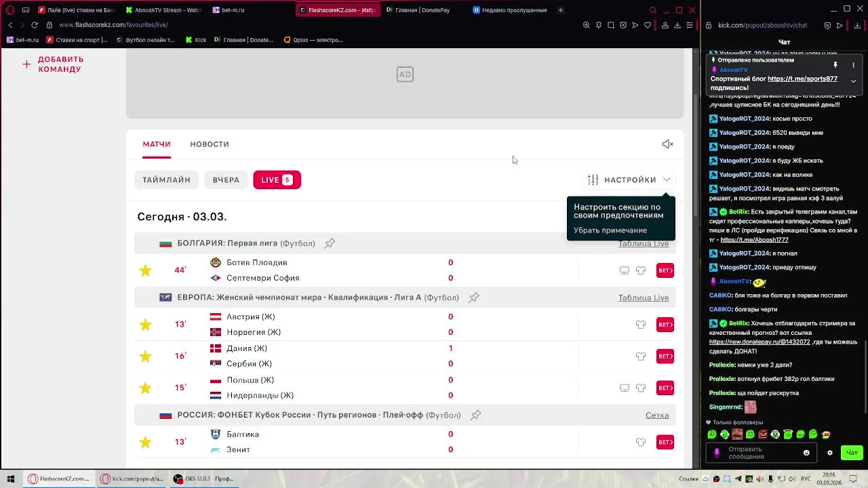
Task: Click TV broadcast icon for Польша-Нидерланды match
Action: (x=625, y=388)
